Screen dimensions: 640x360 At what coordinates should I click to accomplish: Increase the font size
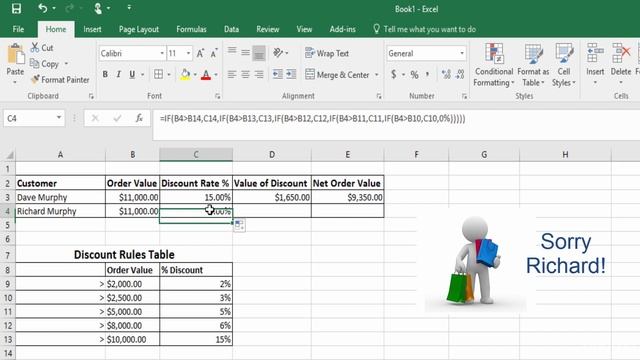200,53
